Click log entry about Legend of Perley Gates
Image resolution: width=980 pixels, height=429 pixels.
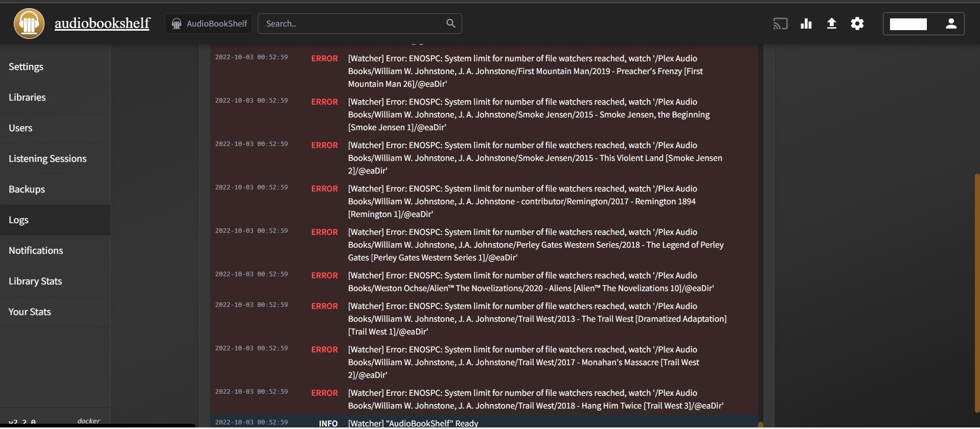tap(484, 245)
